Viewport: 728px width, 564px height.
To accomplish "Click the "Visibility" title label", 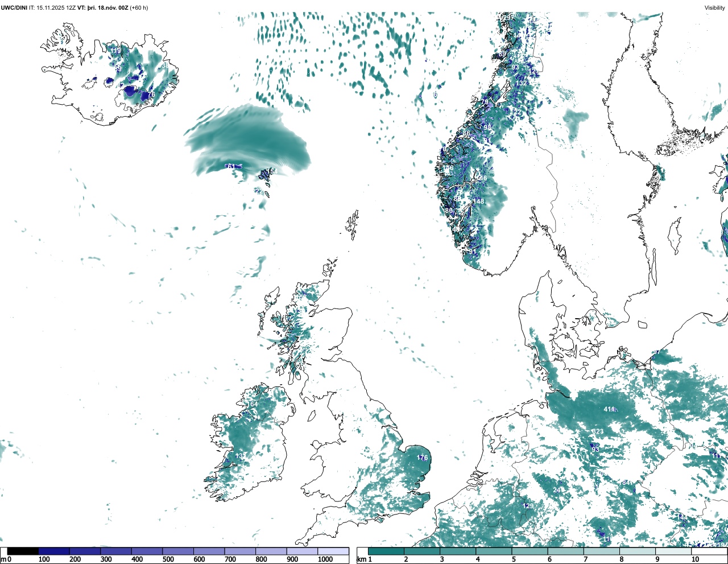I will pyautogui.click(x=715, y=8).
